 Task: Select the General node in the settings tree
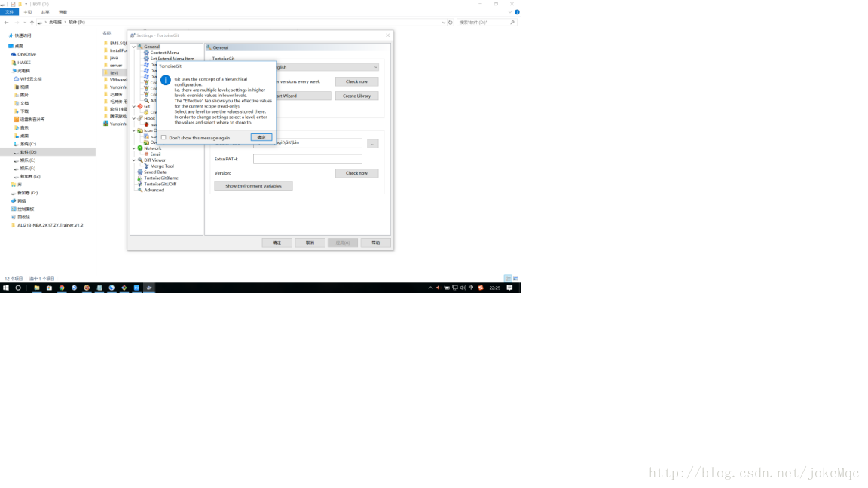point(151,47)
